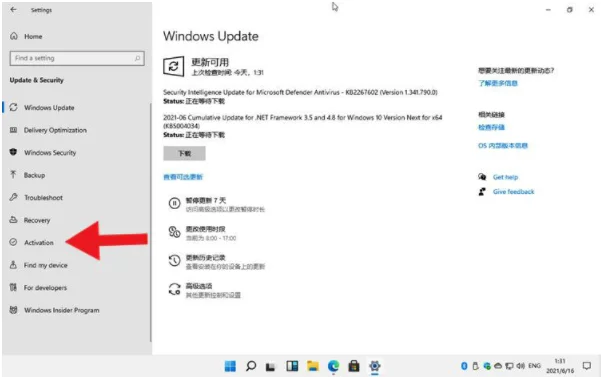Select Delivery Optimization in sidebar

click(x=55, y=130)
